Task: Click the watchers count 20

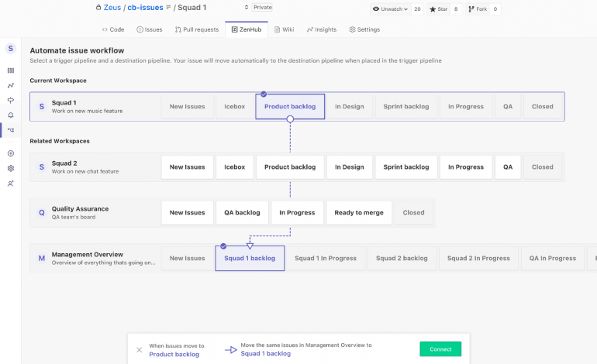Action: point(417,9)
